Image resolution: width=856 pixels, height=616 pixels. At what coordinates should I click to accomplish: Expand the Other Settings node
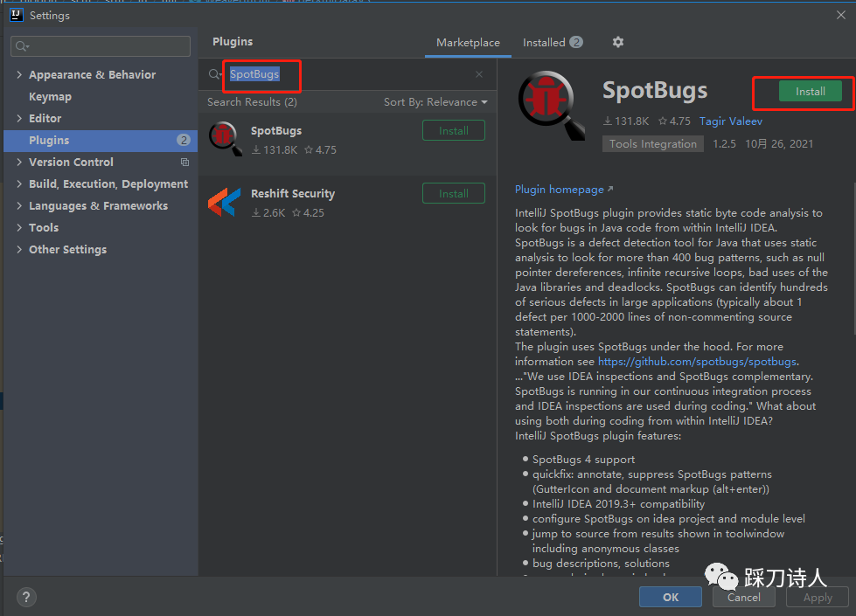point(19,249)
